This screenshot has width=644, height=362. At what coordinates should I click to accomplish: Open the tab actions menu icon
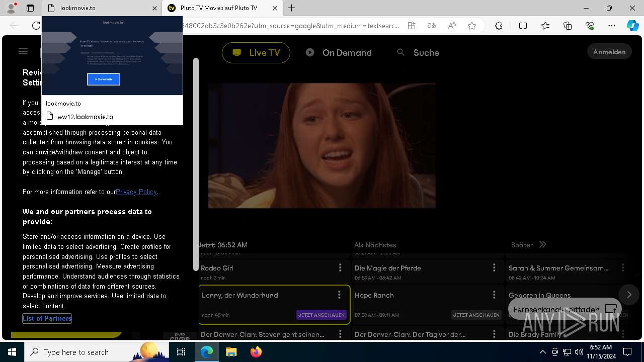pyautogui.click(x=30, y=8)
